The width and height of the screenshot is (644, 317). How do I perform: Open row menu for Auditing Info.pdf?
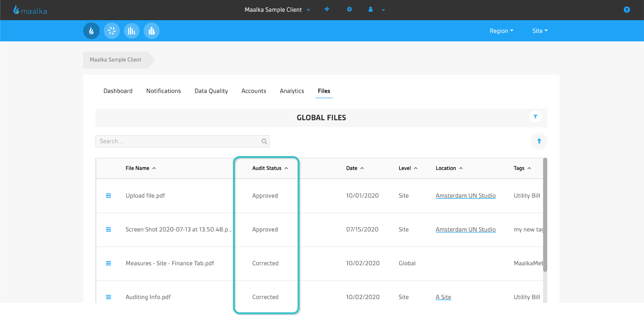point(108,297)
